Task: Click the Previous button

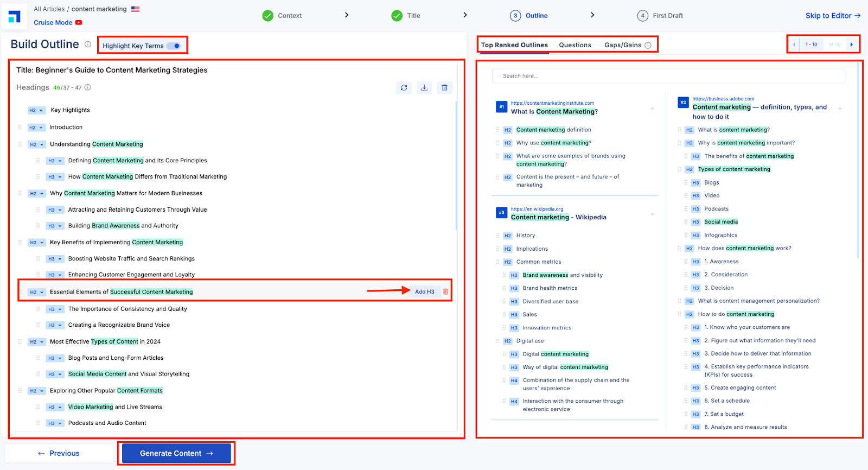Action: (59, 453)
